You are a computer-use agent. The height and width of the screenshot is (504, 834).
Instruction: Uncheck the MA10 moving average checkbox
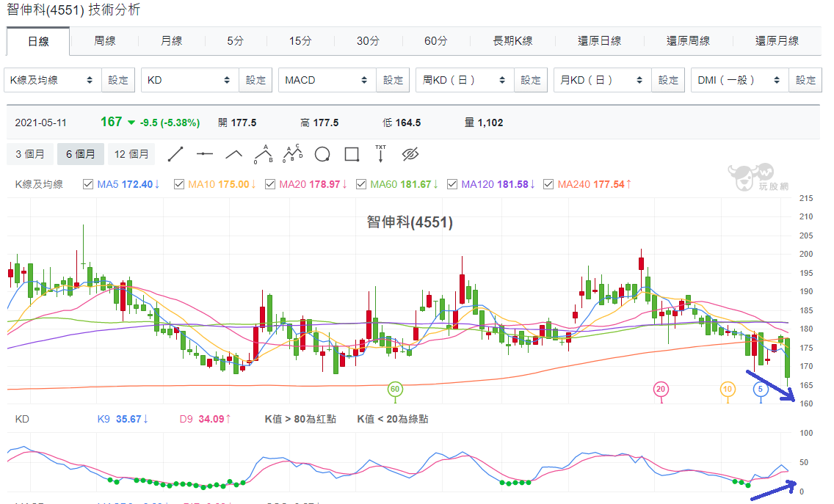tap(179, 184)
